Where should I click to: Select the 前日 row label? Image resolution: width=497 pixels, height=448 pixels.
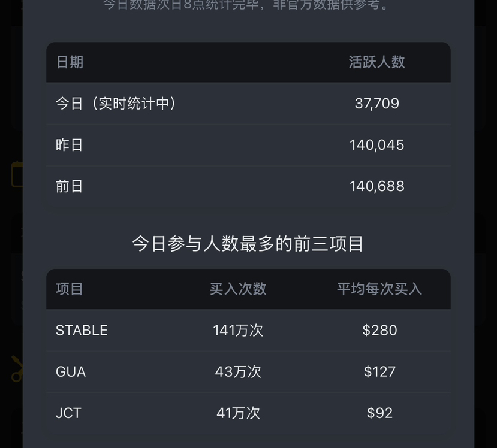point(69,186)
